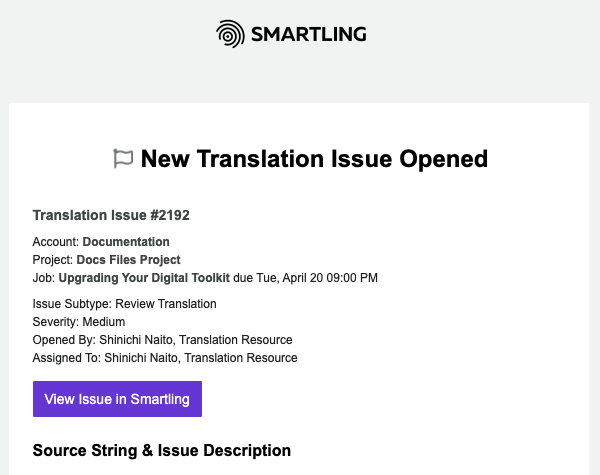This screenshot has height=475, width=600.
Task: Click the Assigned To Shinichi Naito line
Action: click(165, 358)
